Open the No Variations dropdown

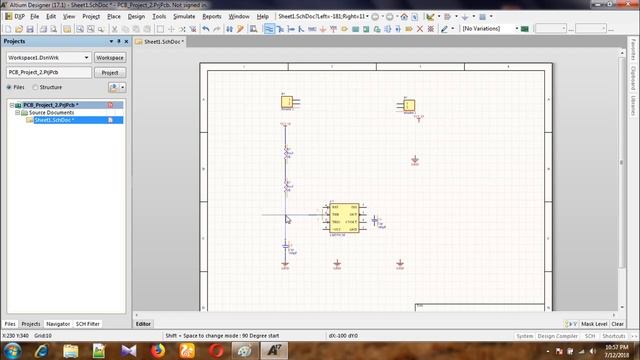(x=517, y=29)
